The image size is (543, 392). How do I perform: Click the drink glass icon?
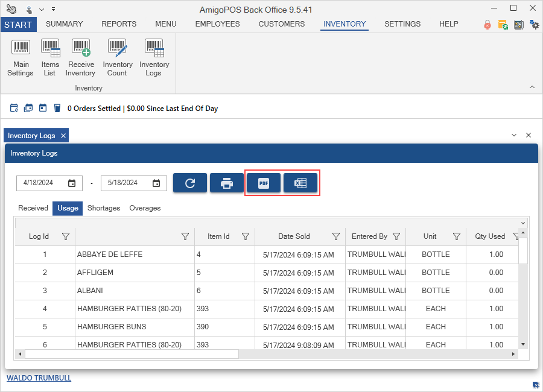click(57, 108)
